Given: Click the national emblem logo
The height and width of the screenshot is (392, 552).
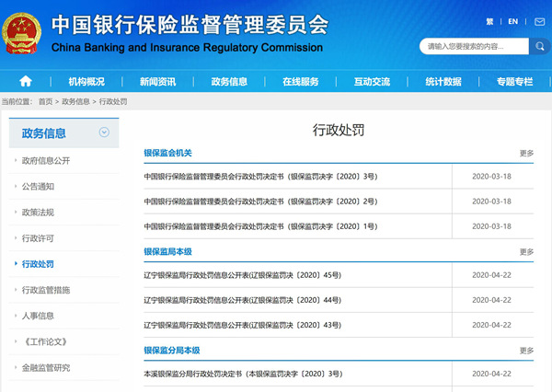Looking at the screenshot, I should [x=21, y=33].
